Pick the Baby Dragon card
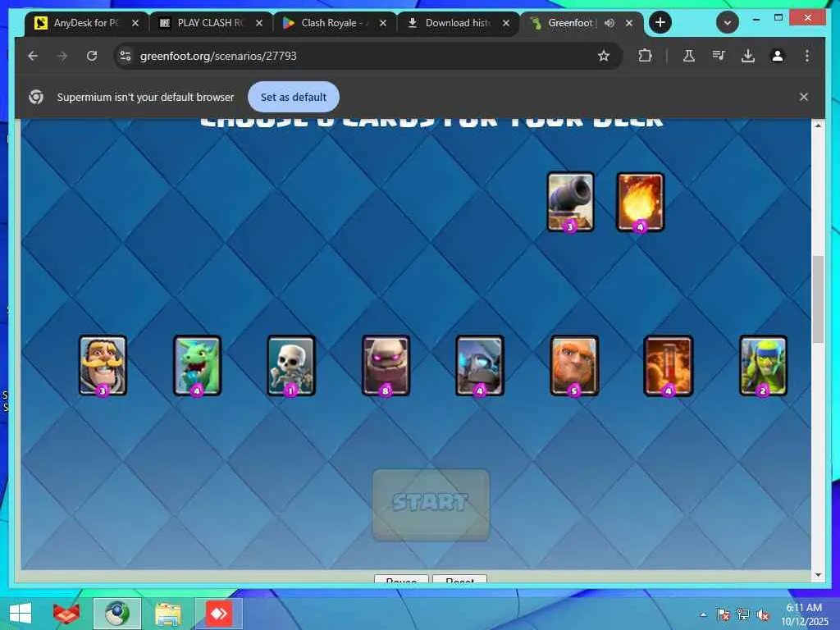Screen dimensions: 840x630 click(197, 366)
